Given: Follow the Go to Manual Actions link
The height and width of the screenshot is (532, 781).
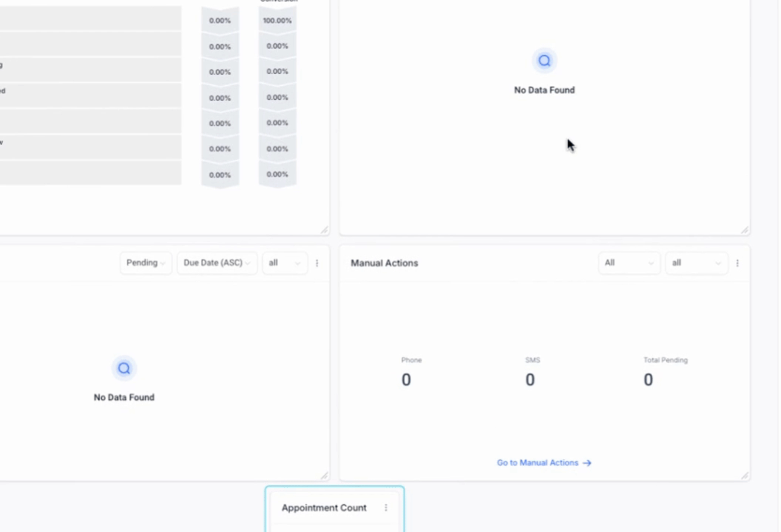Looking at the screenshot, I should (544, 463).
